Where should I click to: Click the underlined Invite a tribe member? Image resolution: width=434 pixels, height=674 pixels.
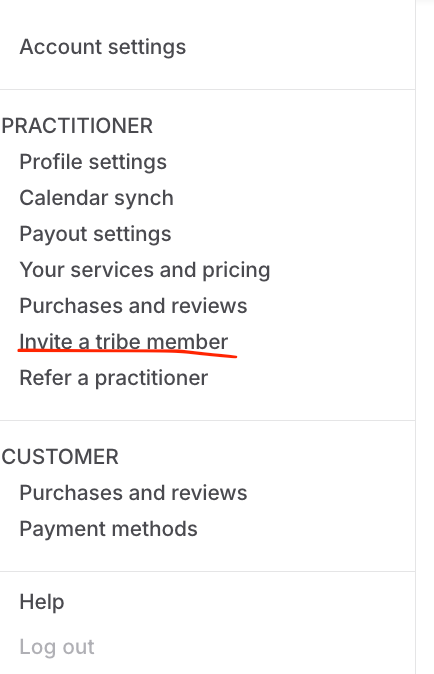pos(124,342)
